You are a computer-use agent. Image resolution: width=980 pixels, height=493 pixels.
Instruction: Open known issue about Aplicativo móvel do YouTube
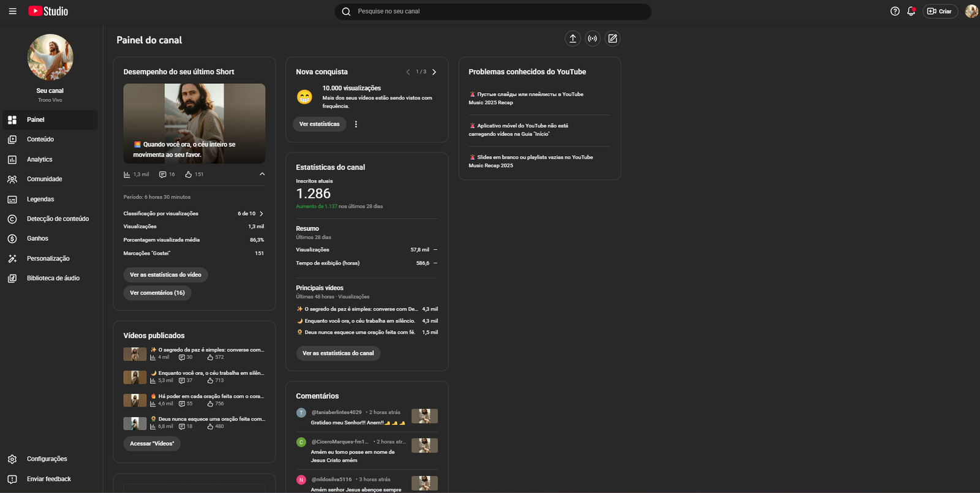point(518,130)
